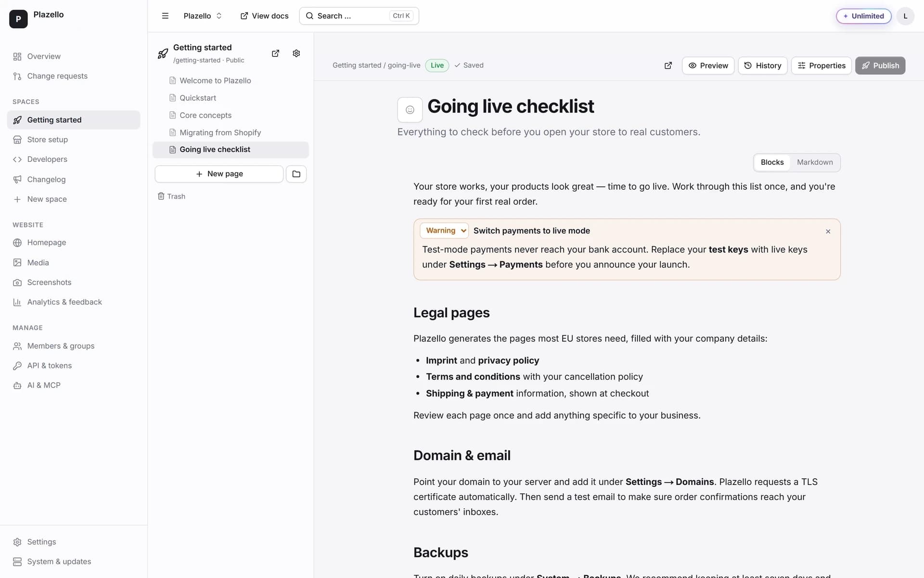Image resolution: width=924 pixels, height=578 pixels.
Task: Select Migrating from Shopify page
Action: click(x=231, y=133)
